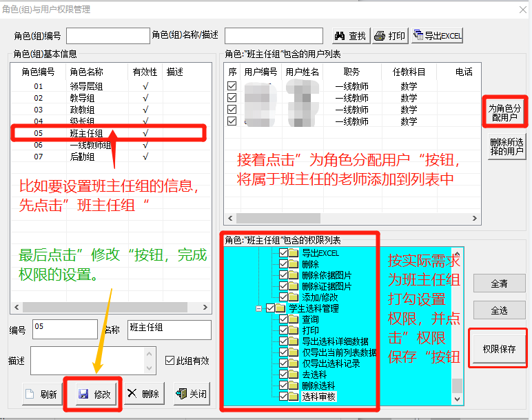Screen dimensions: 532x420
Task: Uncheck the 选科审核 permission checkbox
Action: (x=284, y=397)
